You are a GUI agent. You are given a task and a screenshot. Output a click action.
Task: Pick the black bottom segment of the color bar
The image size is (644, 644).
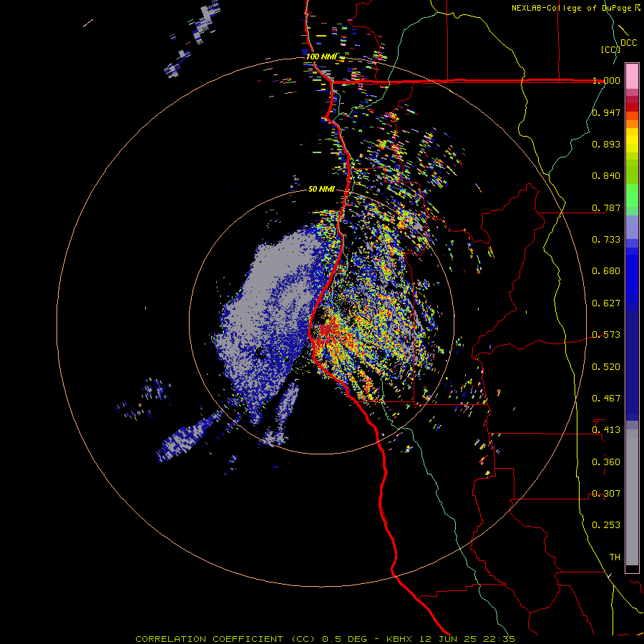tap(632, 568)
